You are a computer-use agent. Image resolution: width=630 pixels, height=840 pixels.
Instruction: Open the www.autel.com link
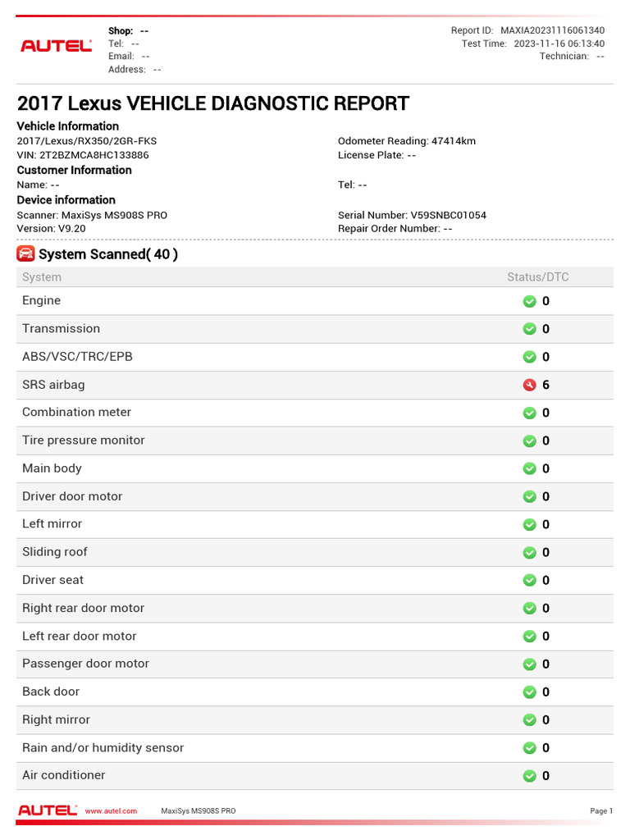(x=111, y=811)
